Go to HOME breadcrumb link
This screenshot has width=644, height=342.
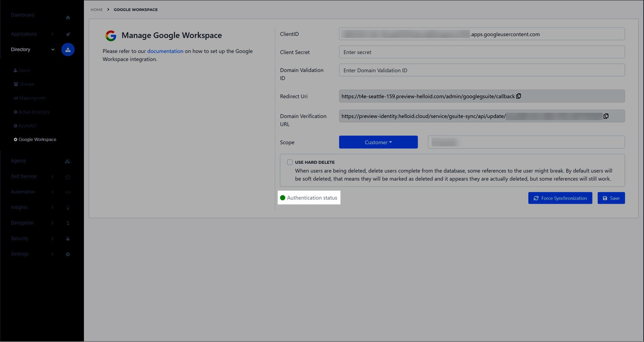pyautogui.click(x=97, y=10)
